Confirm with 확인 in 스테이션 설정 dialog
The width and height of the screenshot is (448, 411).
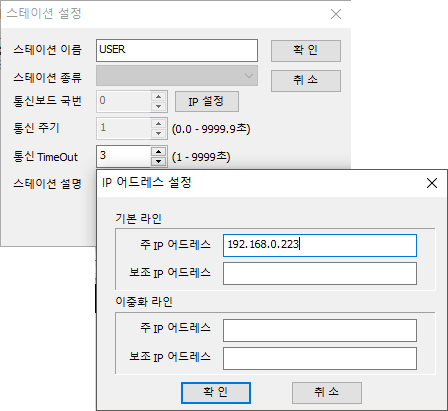[306, 51]
